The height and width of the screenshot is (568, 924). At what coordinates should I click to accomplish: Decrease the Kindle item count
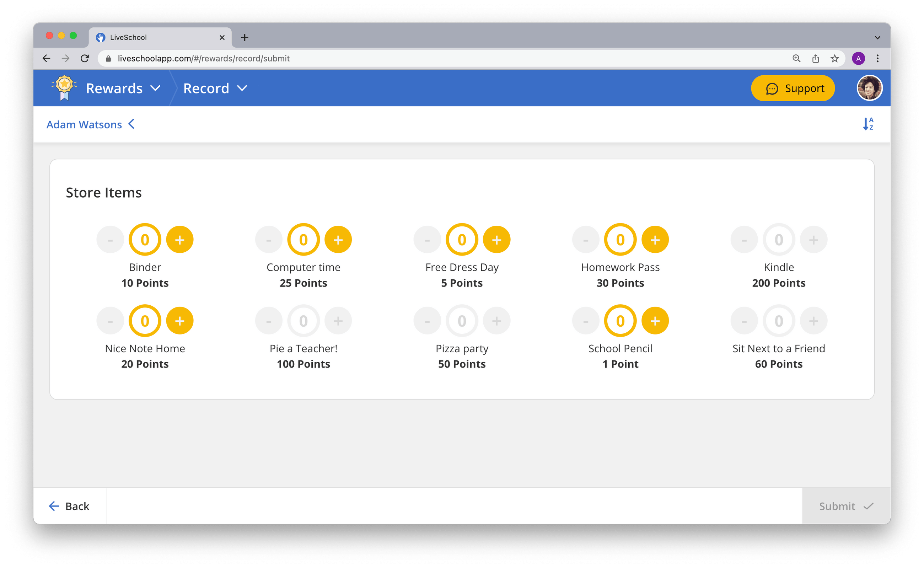coord(744,239)
